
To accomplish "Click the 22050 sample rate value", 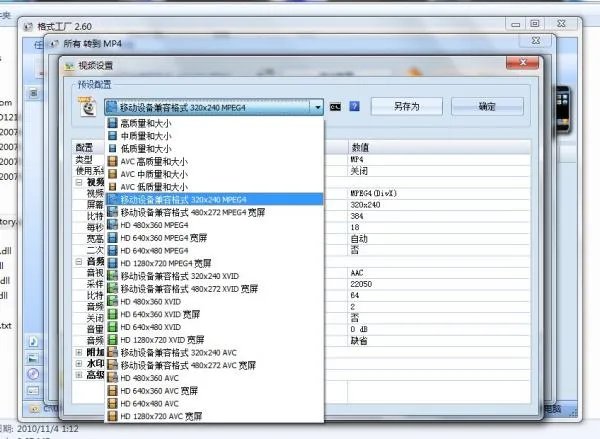I will point(439,284).
